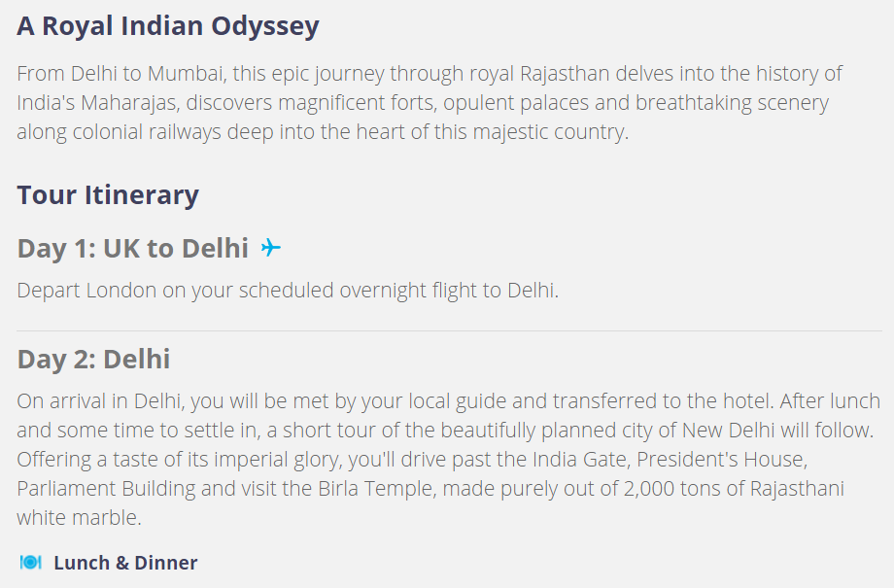894x588 pixels.
Task: Click the "Lunch & Dinner" label
Action: (x=125, y=563)
